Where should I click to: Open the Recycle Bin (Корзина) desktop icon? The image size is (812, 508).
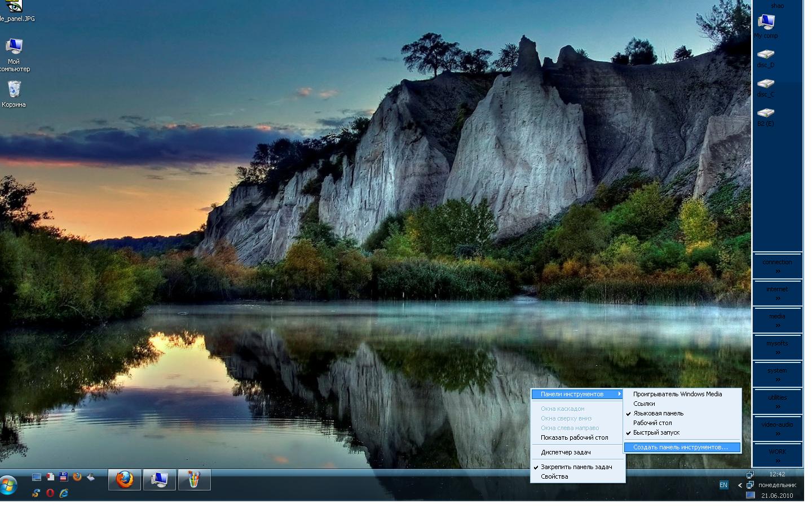14,90
